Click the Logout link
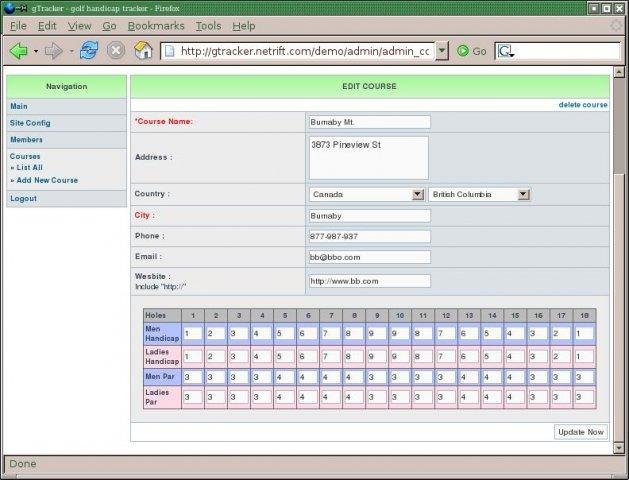Viewport: 629px width, 480px height. point(23,198)
